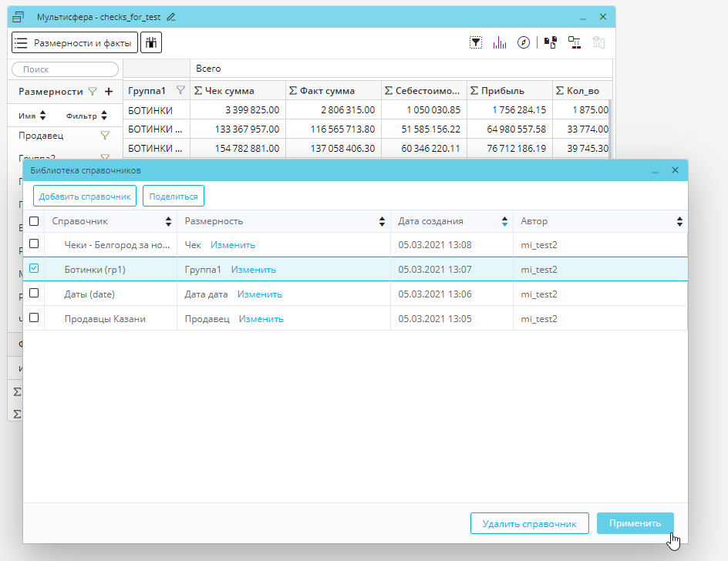Click filter icon next to Продавец dimension
728x561 pixels.
point(106,136)
